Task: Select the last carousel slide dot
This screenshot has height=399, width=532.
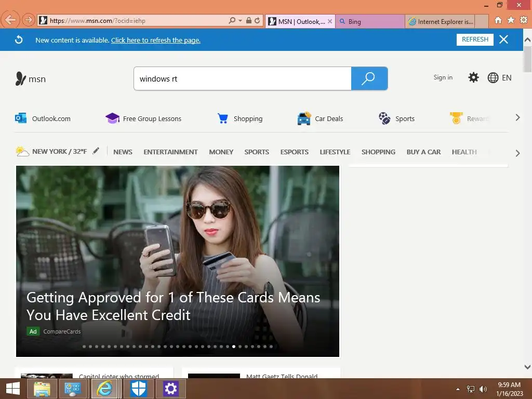Action: tap(271, 347)
